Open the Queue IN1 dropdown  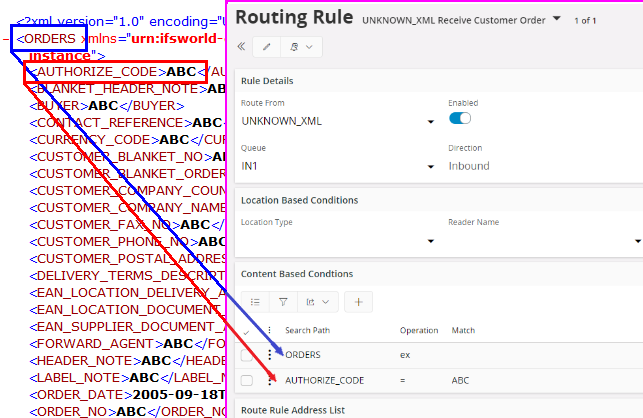(431, 167)
